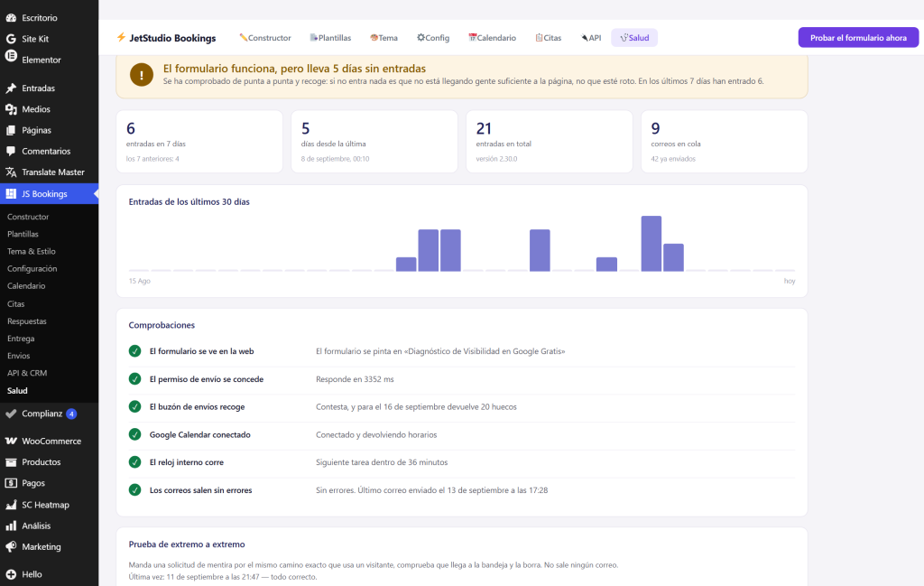Open SC Heatmap chart icon
The width and height of the screenshot is (924, 586).
tap(11, 505)
